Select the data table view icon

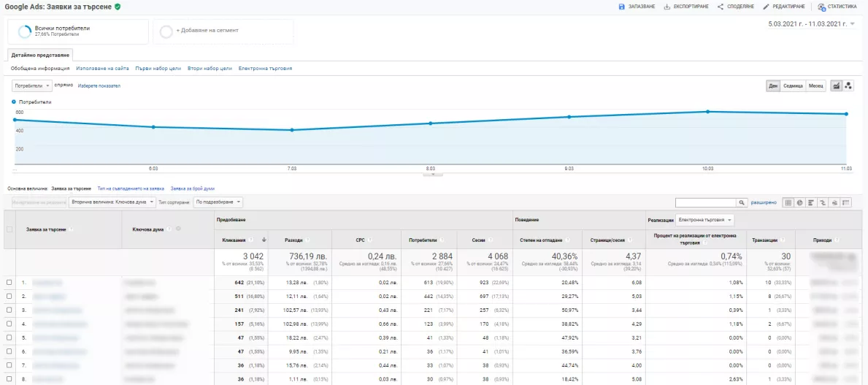[x=788, y=203]
